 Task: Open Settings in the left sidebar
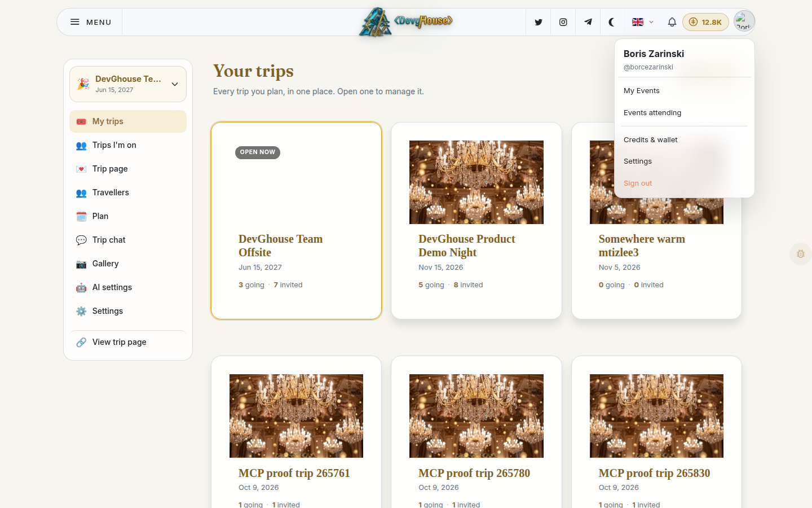pos(128,311)
